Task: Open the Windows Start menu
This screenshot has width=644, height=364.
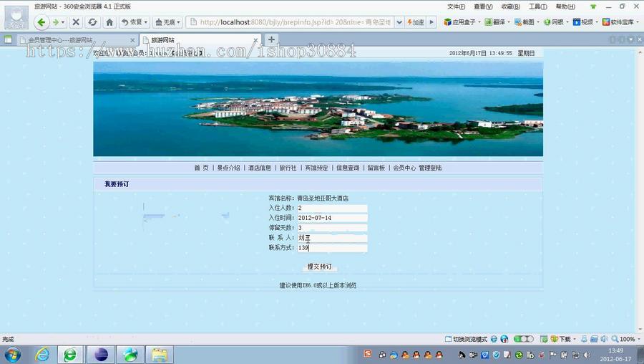Action: tap(12, 355)
